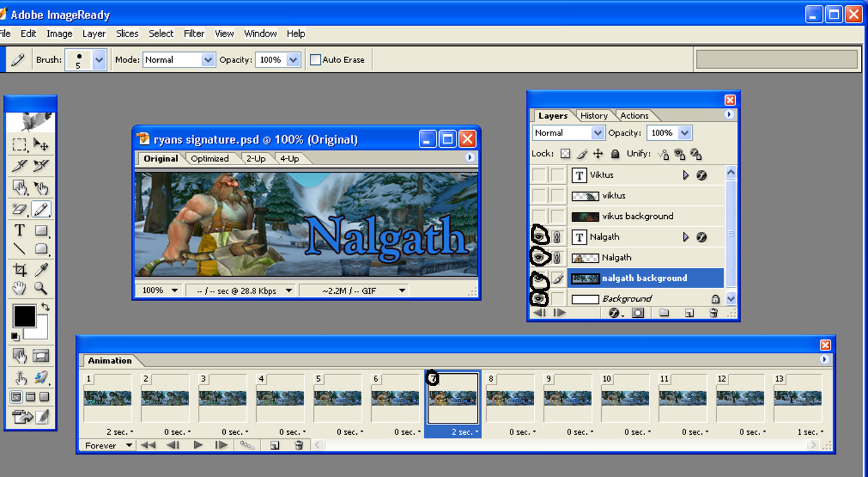The image size is (868, 477).
Task: Hide the Nalgath text layer
Action: pyautogui.click(x=539, y=237)
